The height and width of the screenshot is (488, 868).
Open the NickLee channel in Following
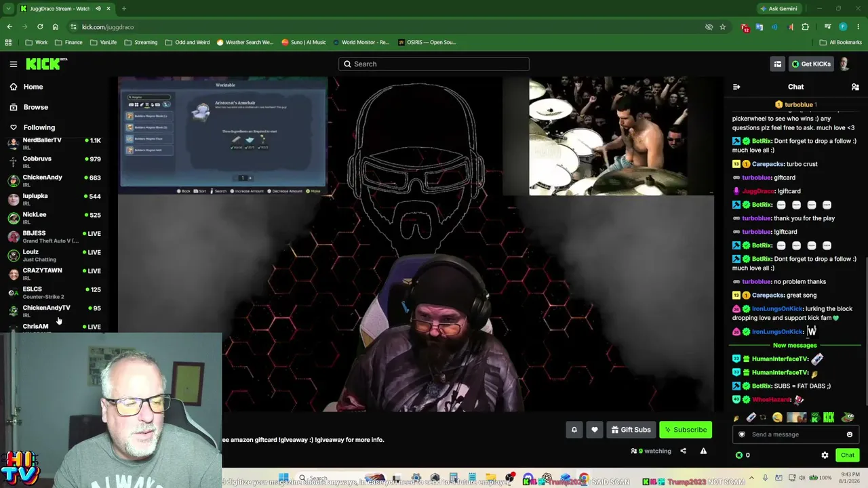point(56,217)
